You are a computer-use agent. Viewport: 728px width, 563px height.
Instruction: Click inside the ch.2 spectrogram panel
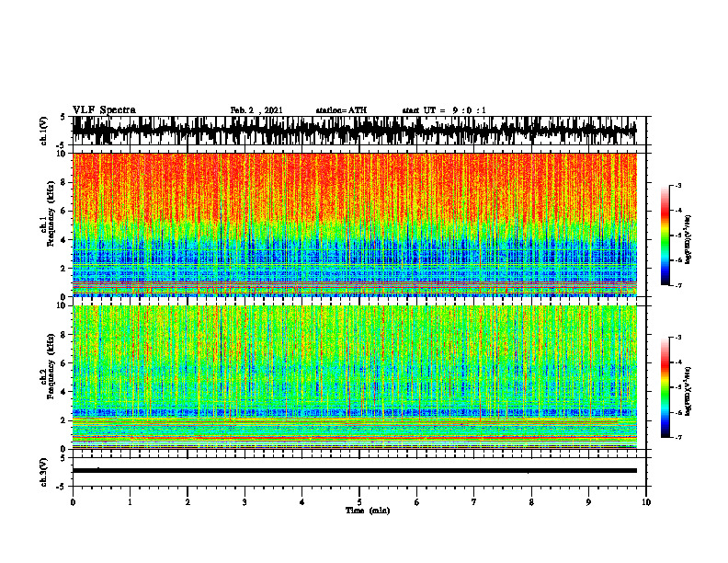click(x=354, y=377)
